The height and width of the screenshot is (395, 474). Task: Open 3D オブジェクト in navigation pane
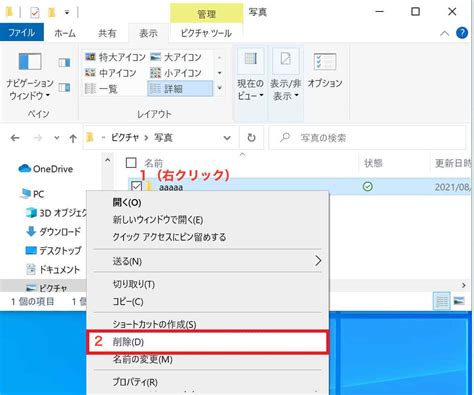(x=56, y=213)
